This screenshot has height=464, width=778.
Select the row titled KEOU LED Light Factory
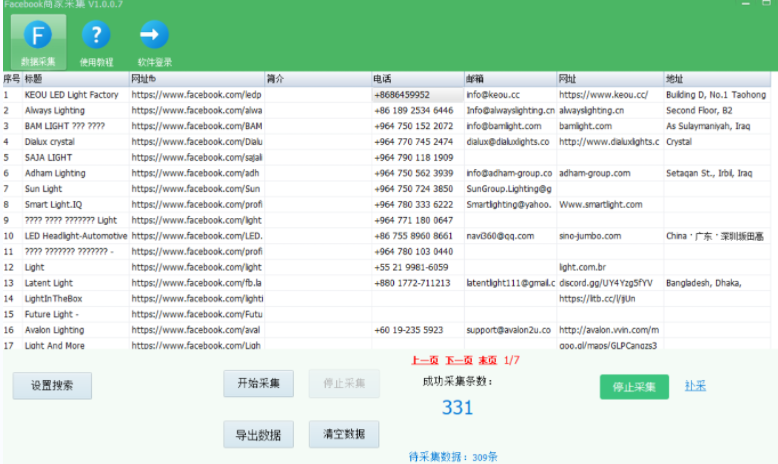(387, 95)
